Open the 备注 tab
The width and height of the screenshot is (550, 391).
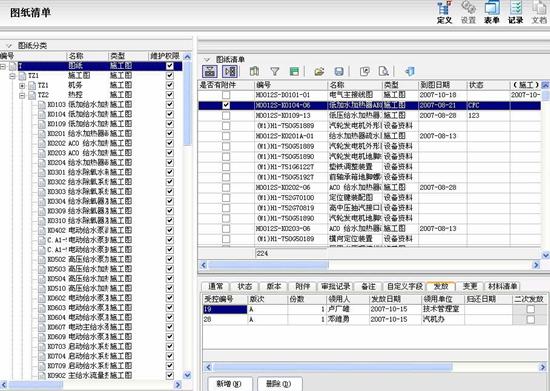pyautogui.click(x=368, y=286)
